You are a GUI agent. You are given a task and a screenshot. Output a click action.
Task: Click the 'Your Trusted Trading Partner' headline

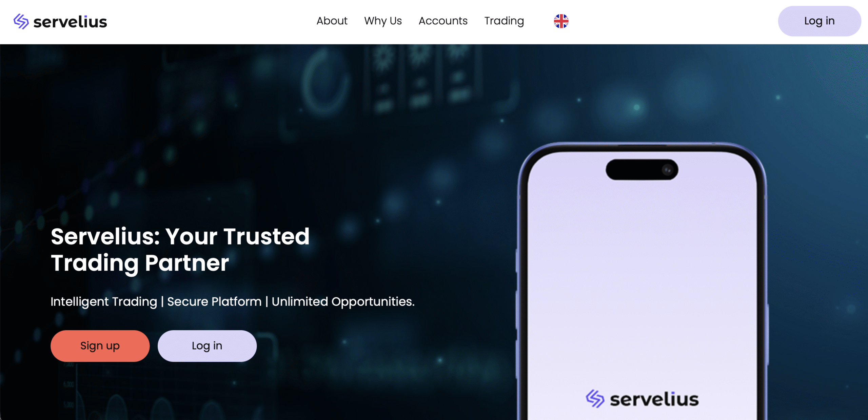coord(180,250)
